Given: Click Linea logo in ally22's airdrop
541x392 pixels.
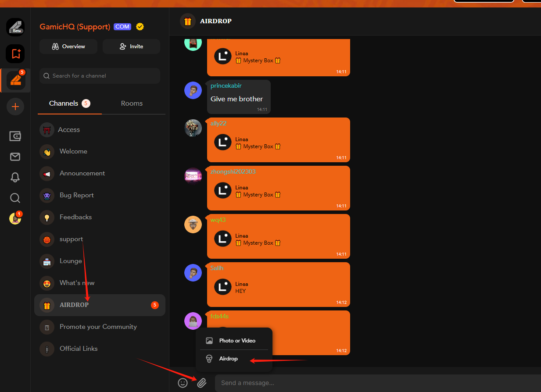Looking at the screenshot, I should point(223,142).
